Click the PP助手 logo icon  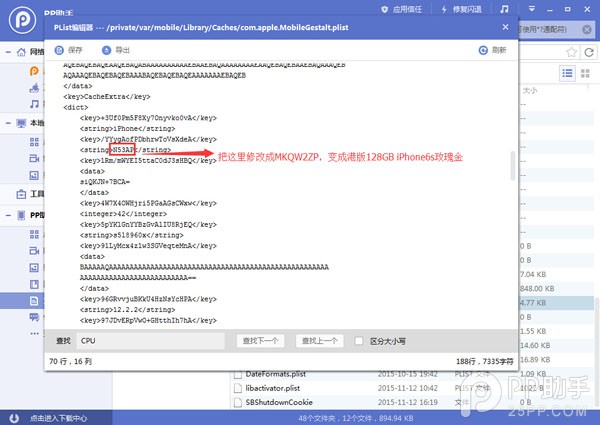[23, 20]
